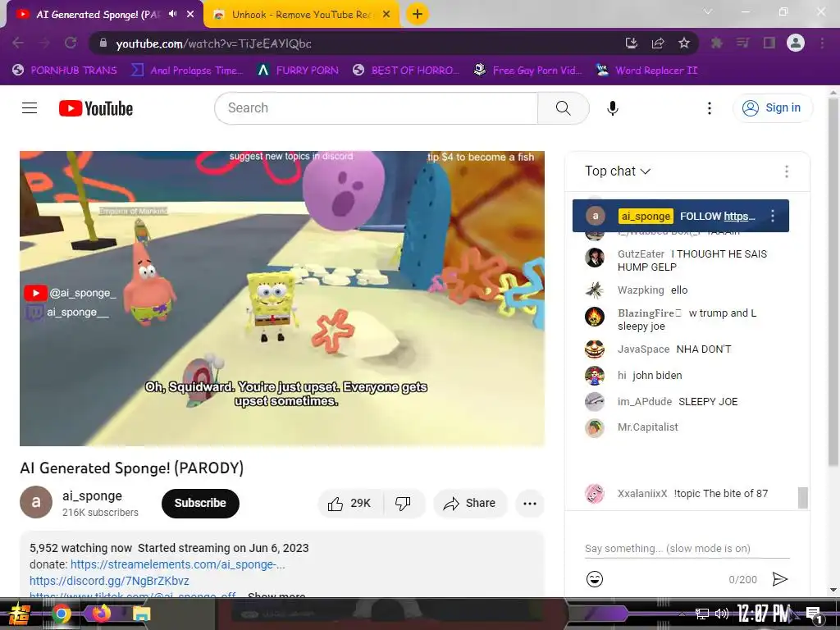Go back in browser history

(x=18, y=43)
